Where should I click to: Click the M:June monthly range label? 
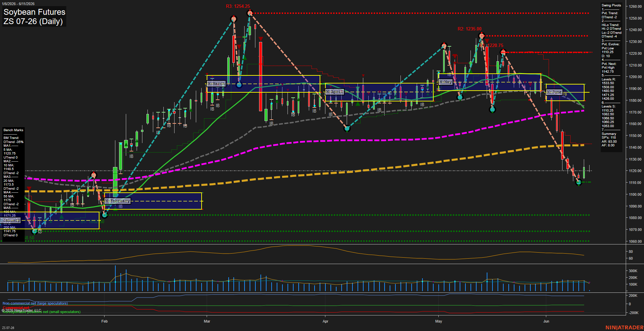point(554,92)
